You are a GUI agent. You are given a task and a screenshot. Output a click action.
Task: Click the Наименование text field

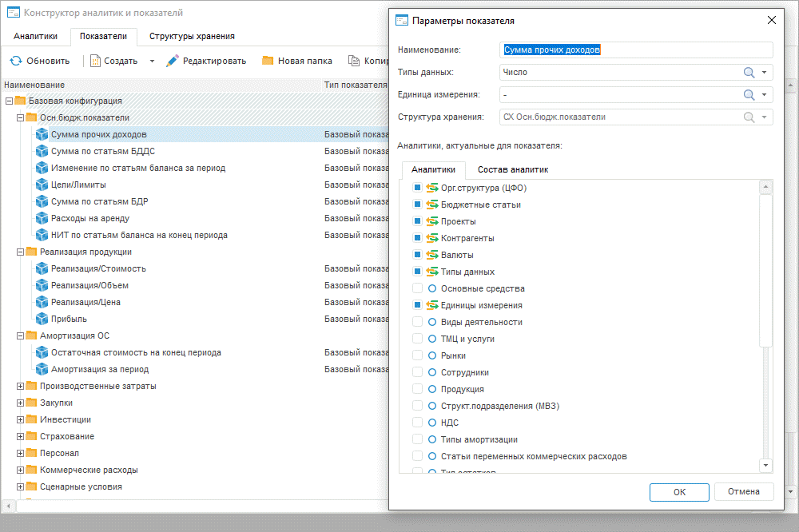click(636, 50)
